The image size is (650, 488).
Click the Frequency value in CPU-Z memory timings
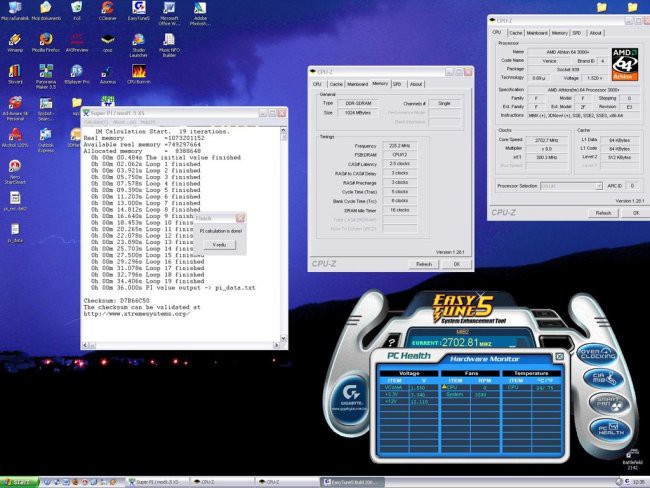point(400,146)
